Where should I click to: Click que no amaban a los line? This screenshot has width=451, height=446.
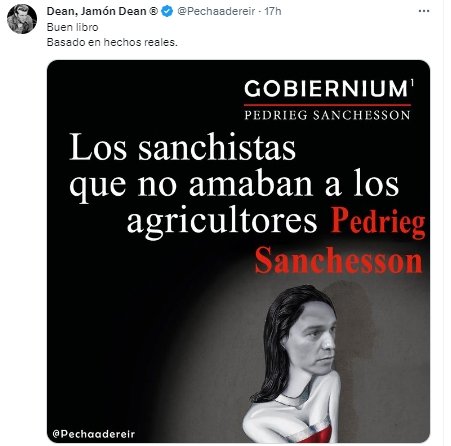(x=234, y=184)
